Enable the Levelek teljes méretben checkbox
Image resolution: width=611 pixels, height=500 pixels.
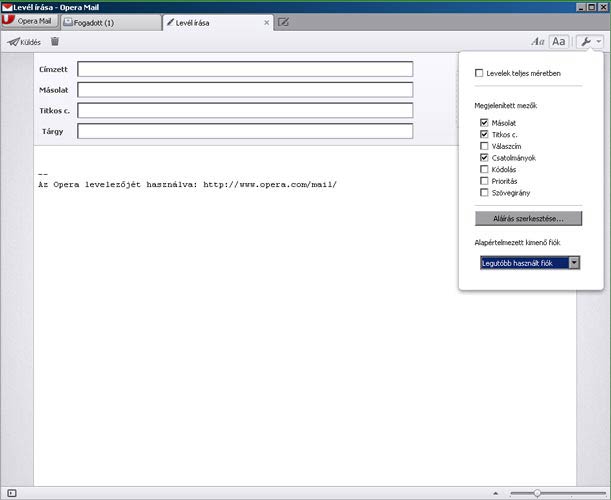(x=480, y=73)
